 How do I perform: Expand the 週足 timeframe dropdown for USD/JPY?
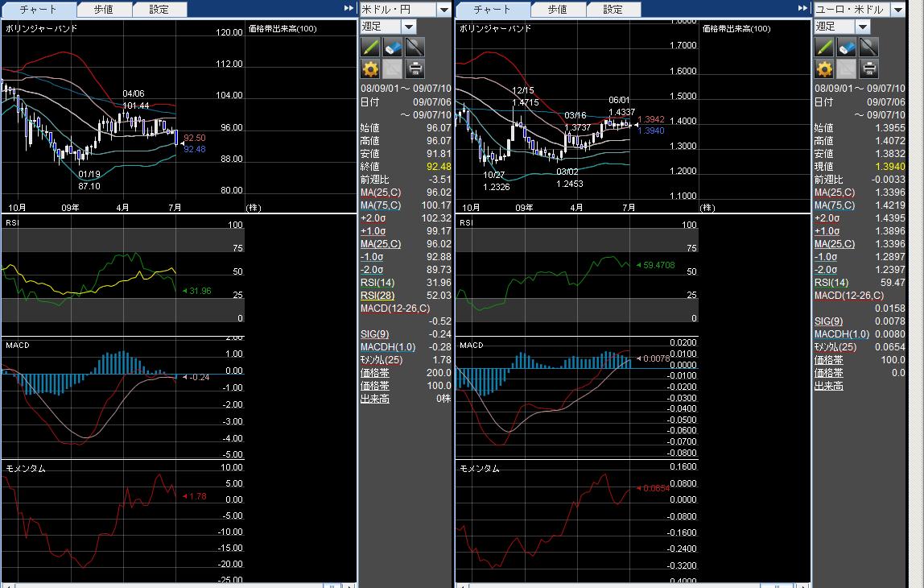click(x=409, y=27)
